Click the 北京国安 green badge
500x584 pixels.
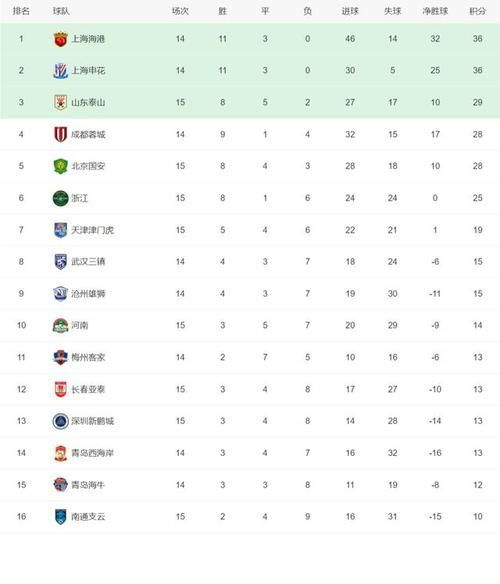[x=60, y=166]
